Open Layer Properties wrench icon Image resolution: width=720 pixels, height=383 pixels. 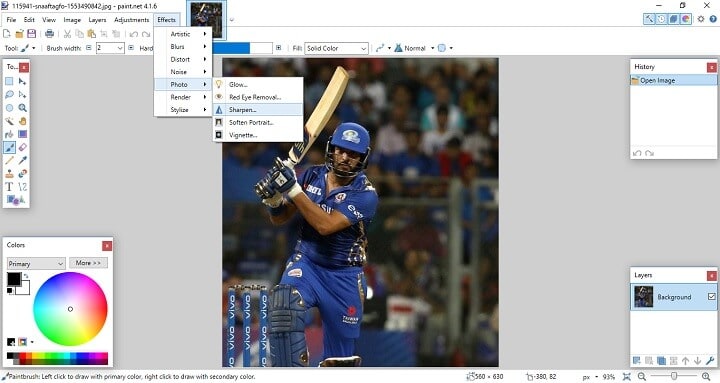pos(710,360)
